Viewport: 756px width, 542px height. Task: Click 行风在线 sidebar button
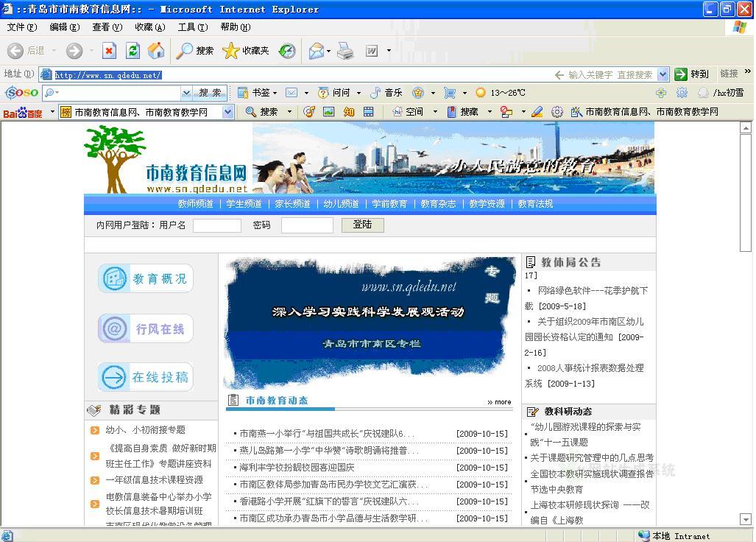(x=146, y=329)
